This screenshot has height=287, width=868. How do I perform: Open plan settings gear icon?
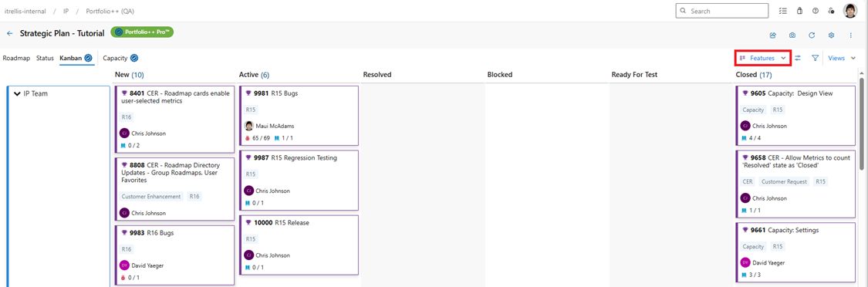831,35
